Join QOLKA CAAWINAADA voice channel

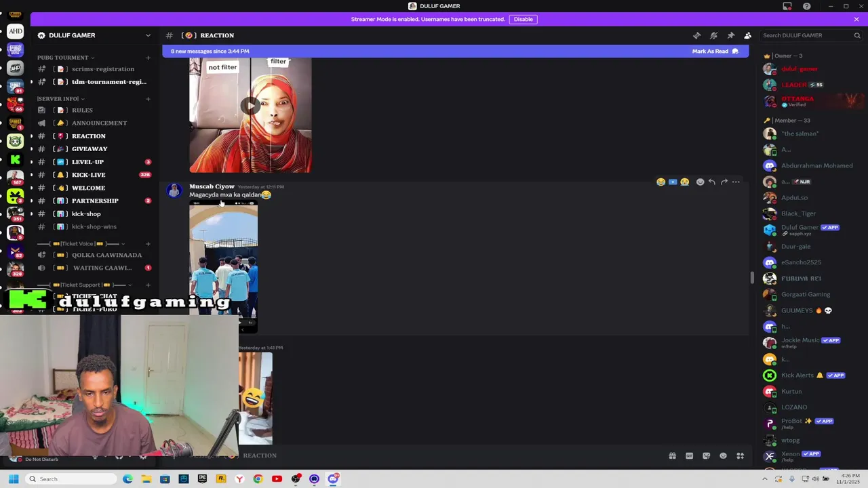click(94, 255)
